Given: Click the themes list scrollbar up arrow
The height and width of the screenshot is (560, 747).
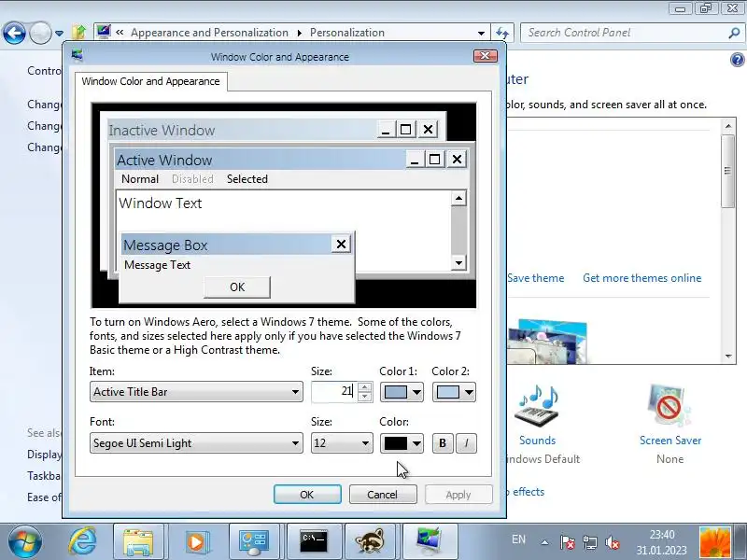Looking at the screenshot, I should [x=728, y=126].
